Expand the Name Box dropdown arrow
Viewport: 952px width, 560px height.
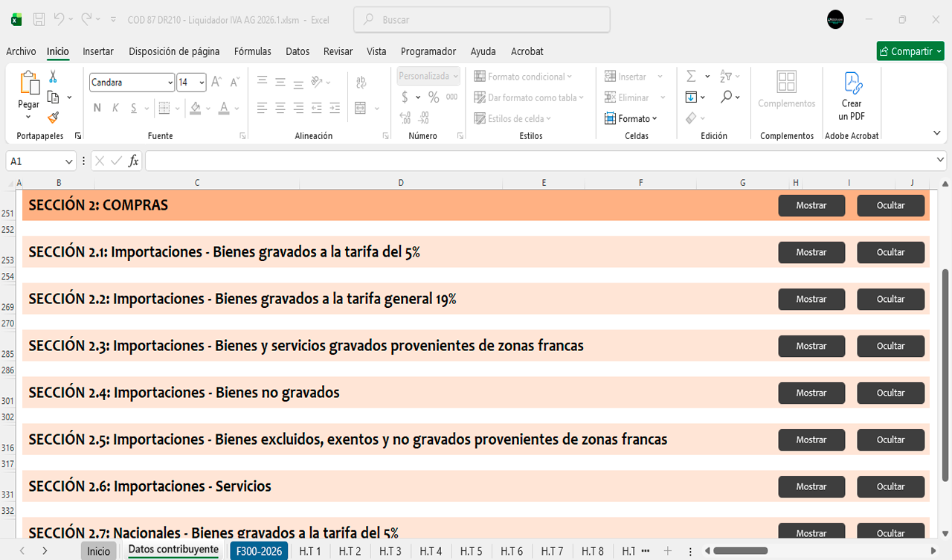click(x=69, y=161)
